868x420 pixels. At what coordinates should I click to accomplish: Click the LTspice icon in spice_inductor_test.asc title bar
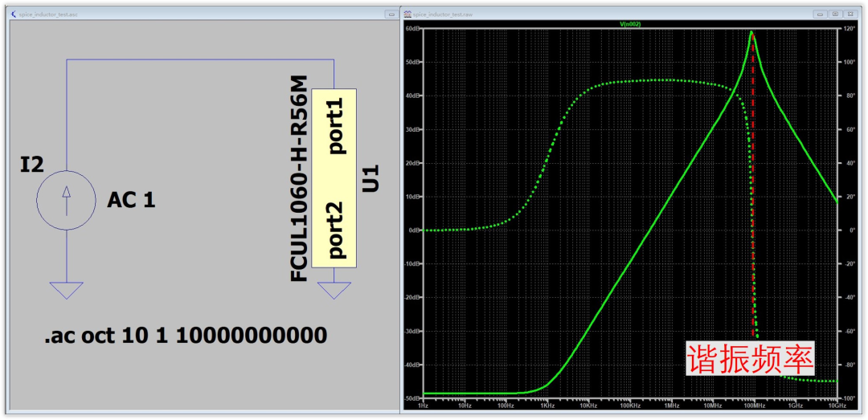pyautogui.click(x=14, y=14)
